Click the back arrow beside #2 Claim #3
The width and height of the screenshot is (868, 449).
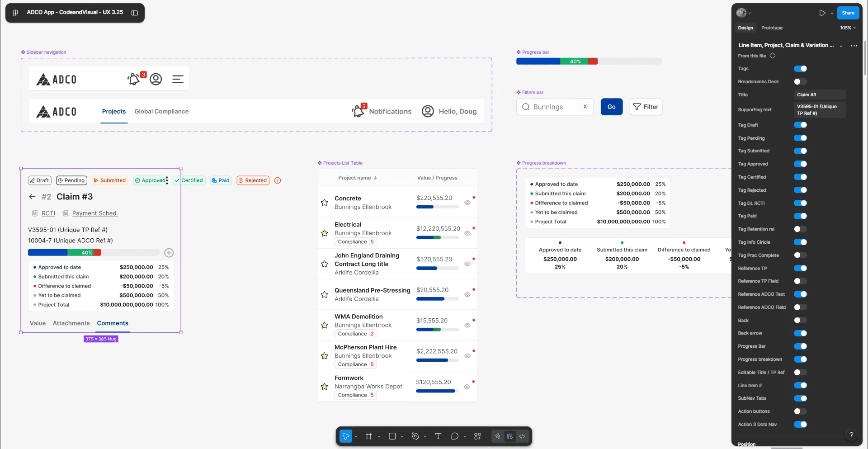[32, 197]
